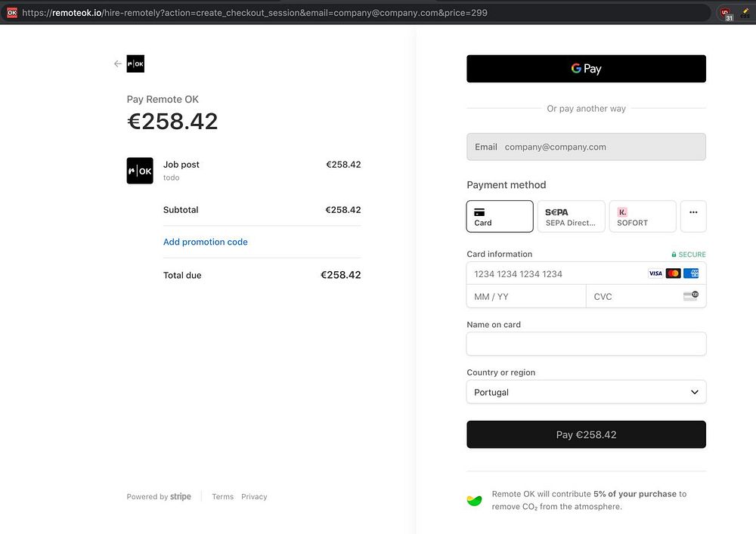Click the Mastercard icon

[673, 273]
